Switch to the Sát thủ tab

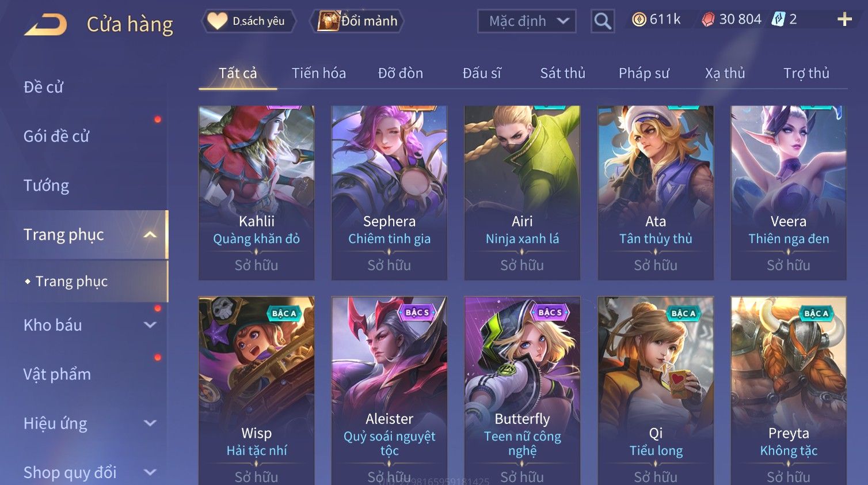(562, 73)
